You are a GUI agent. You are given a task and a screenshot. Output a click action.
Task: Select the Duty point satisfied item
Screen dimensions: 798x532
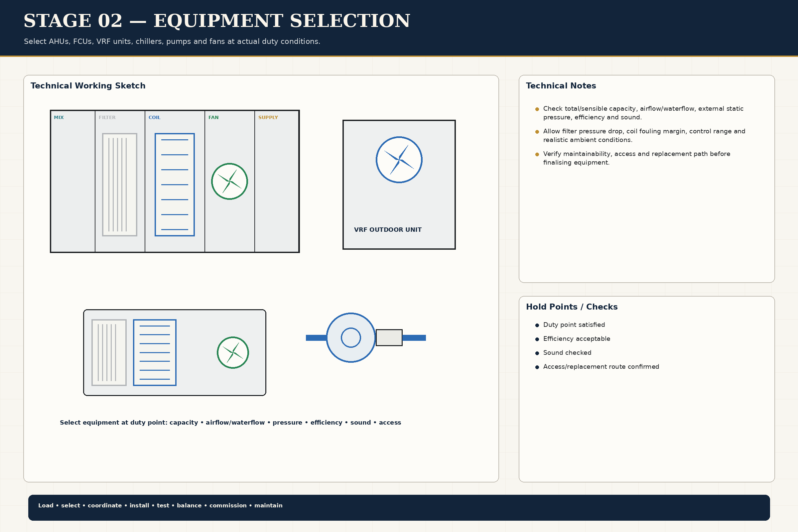[574, 325]
